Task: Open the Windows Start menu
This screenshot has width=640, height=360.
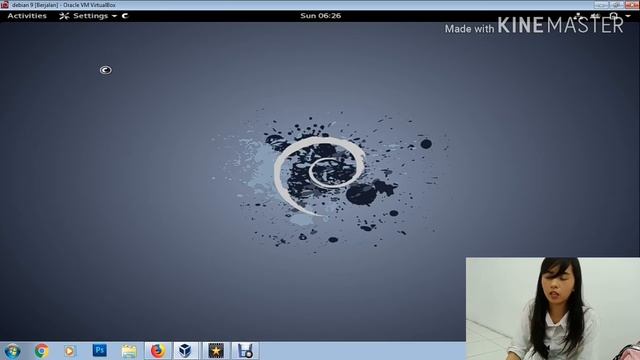Action: tap(12, 351)
